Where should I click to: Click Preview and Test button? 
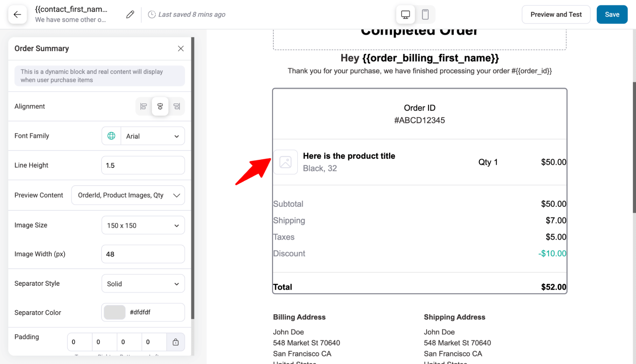tap(556, 14)
